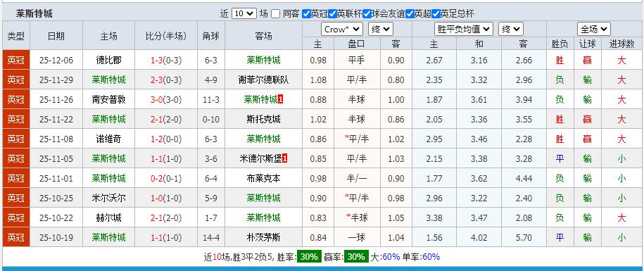Click corner count 0-10
This screenshot has height=271, width=644.
pos(210,120)
